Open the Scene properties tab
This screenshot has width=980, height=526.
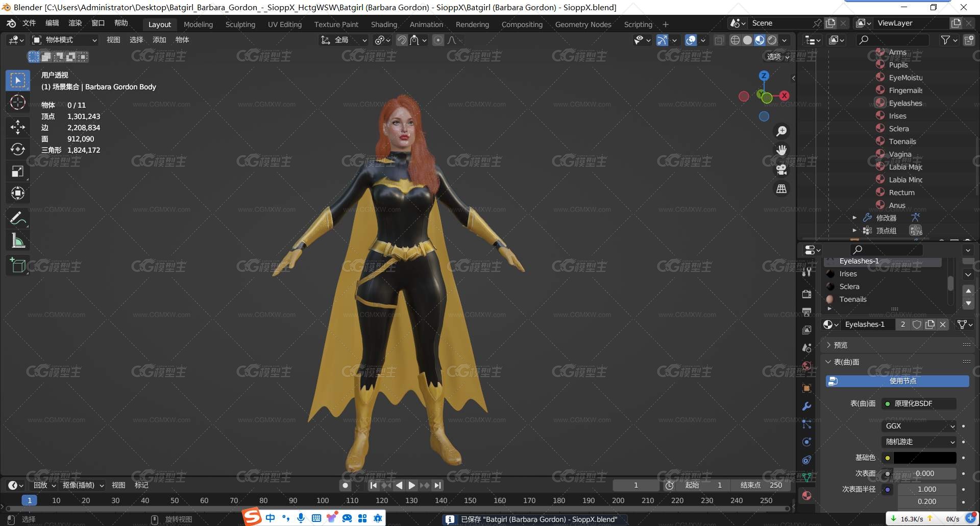(807, 348)
